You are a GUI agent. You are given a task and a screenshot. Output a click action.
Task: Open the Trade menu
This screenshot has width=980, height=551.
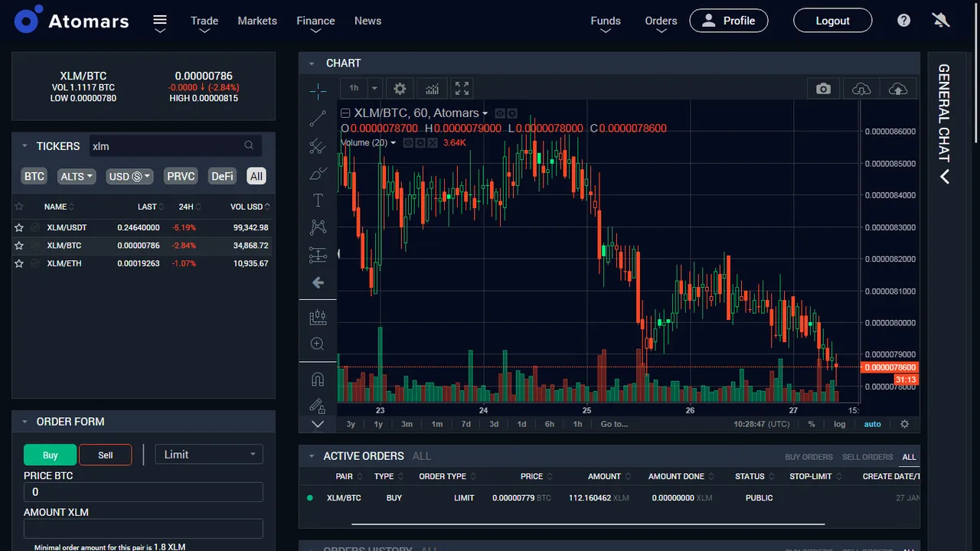[204, 21]
